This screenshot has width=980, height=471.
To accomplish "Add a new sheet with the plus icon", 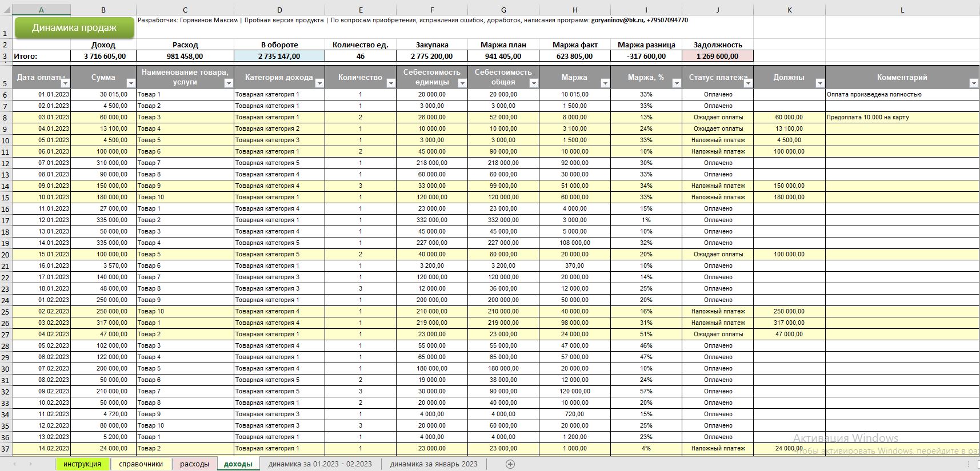I will click(x=510, y=464).
